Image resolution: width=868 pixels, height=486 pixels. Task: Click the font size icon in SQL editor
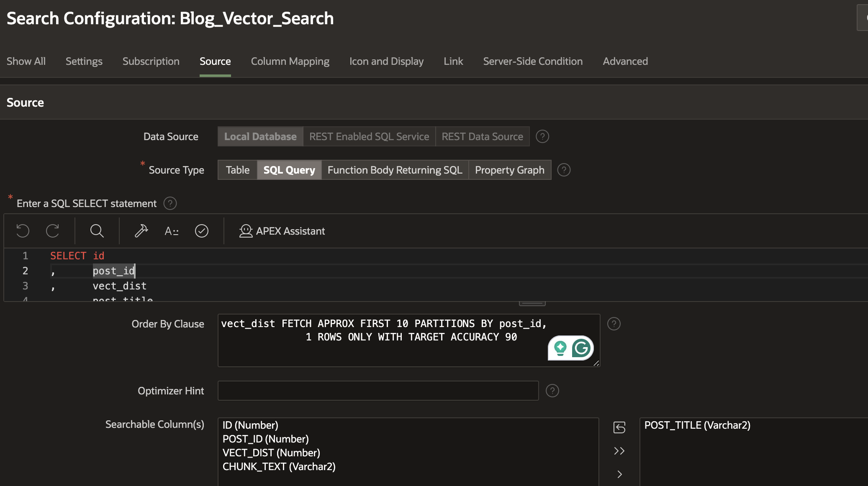[x=172, y=231]
